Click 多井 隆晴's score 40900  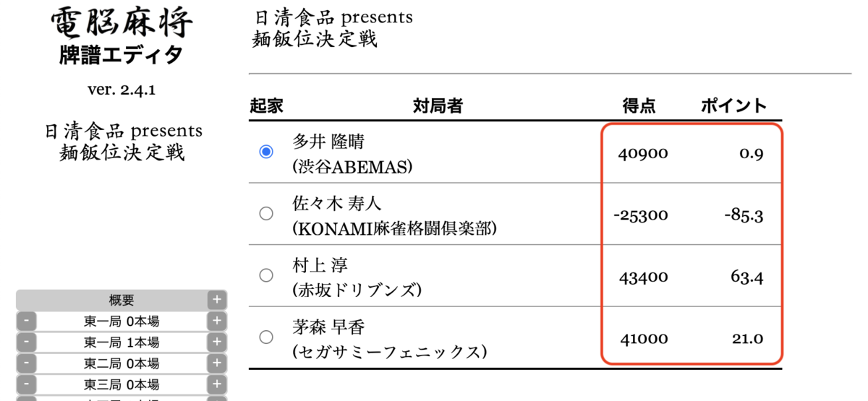tap(644, 154)
